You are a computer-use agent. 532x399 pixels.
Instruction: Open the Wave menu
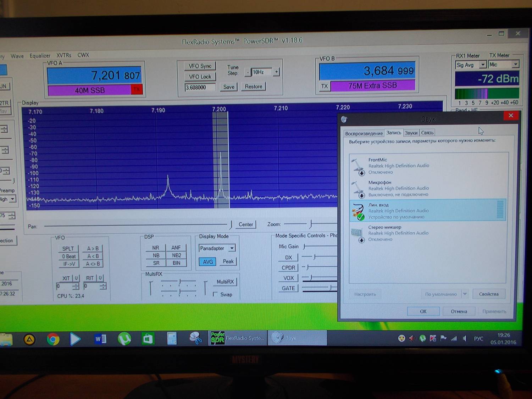click(17, 56)
